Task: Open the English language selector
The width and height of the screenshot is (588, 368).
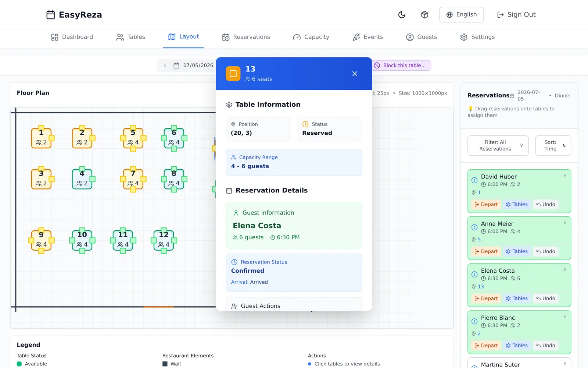Action: click(x=461, y=15)
